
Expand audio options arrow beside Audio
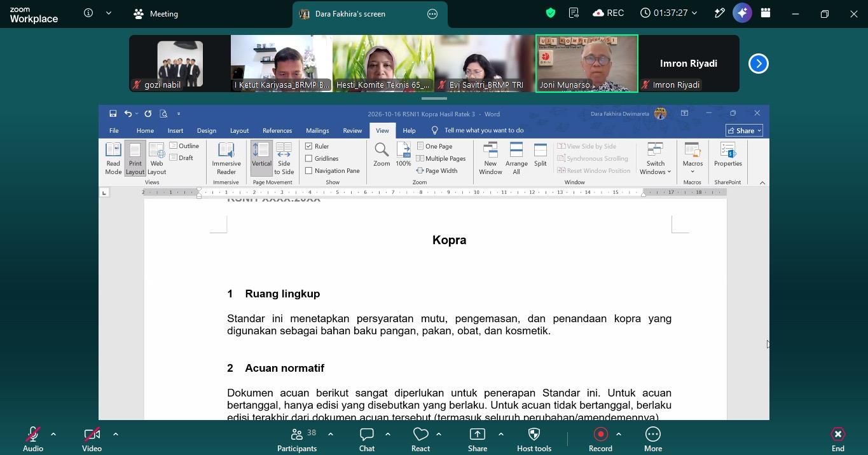53,434
